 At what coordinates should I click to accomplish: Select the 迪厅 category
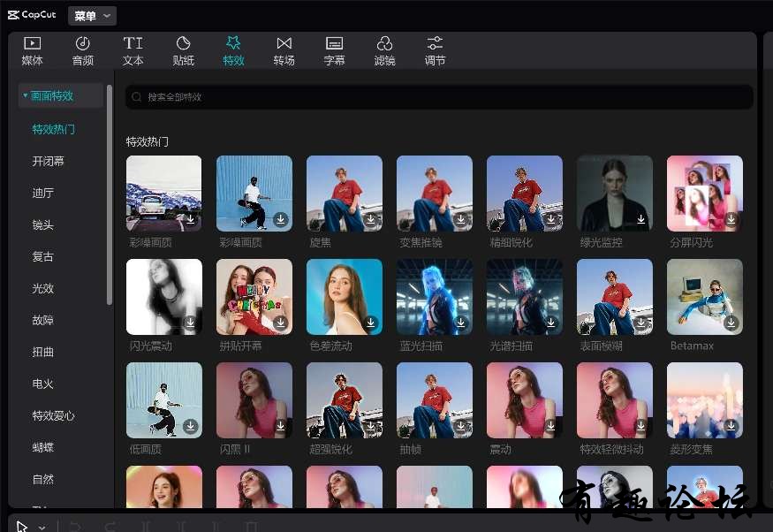pos(43,193)
